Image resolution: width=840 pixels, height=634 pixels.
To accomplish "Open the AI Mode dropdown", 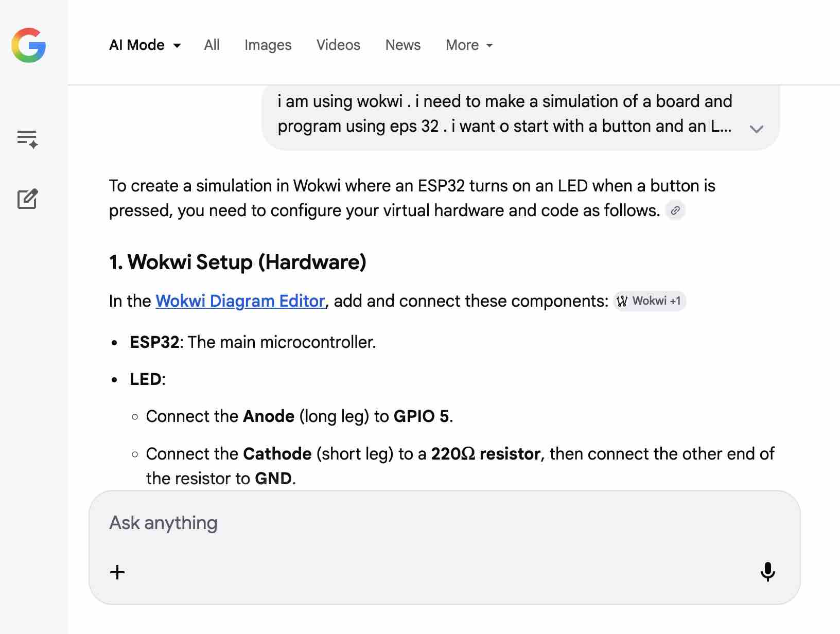I will coord(145,45).
